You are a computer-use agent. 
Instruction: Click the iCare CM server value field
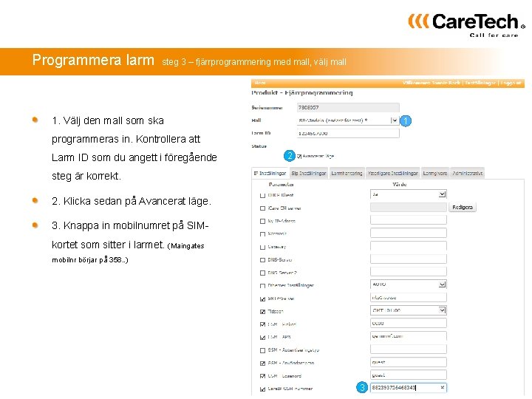click(x=408, y=207)
